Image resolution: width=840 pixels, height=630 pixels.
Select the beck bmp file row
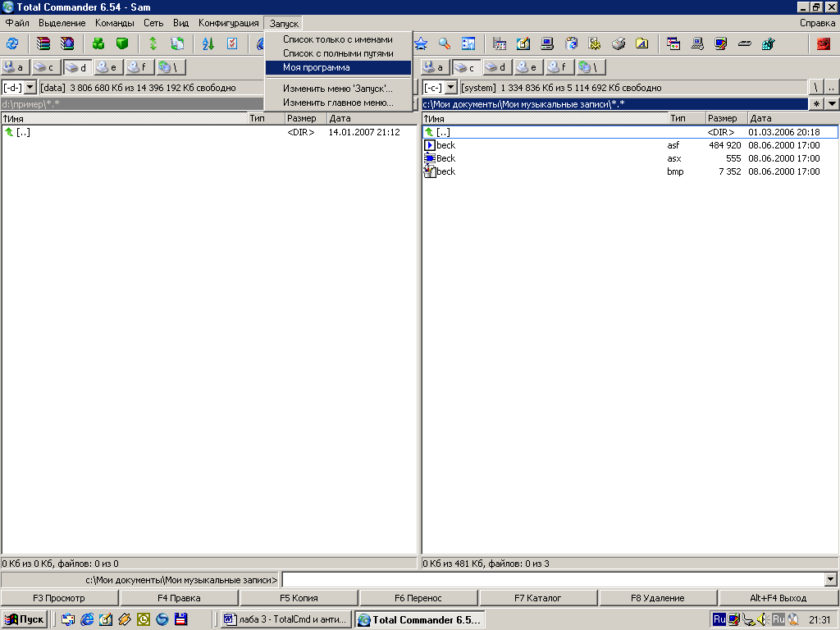pyautogui.click(x=630, y=171)
